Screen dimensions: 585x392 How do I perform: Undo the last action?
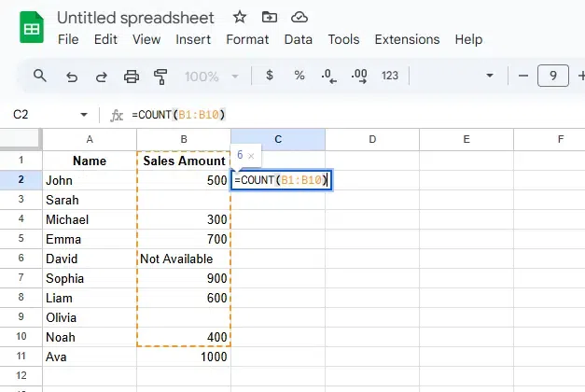click(x=72, y=77)
